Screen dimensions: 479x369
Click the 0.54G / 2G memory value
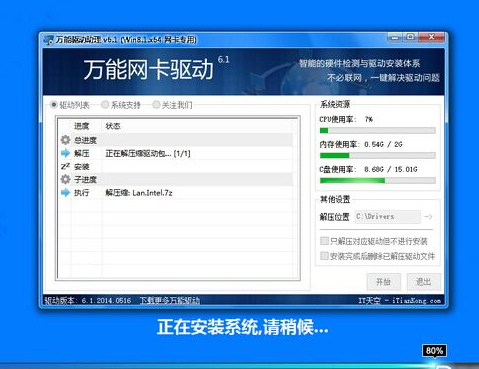383,144
